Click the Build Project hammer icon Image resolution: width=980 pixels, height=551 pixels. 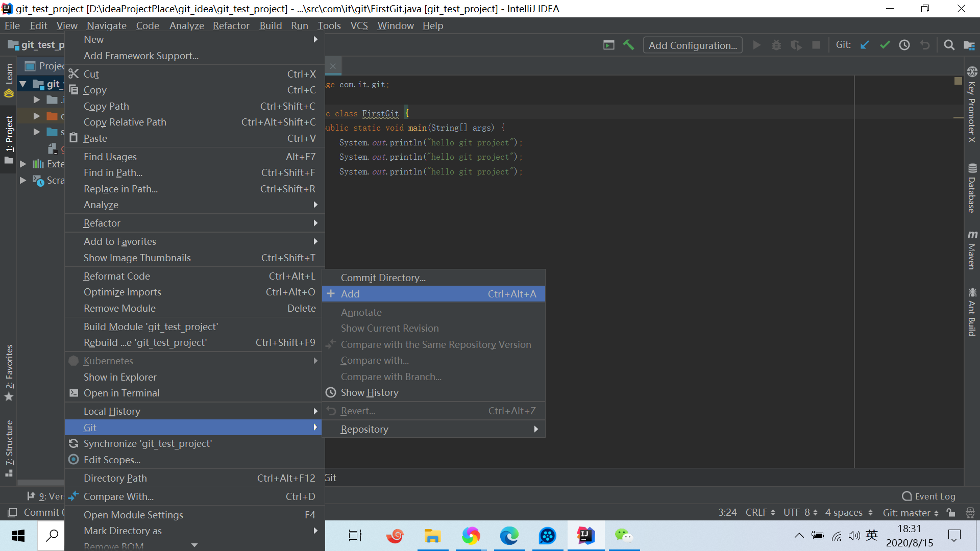628,45
